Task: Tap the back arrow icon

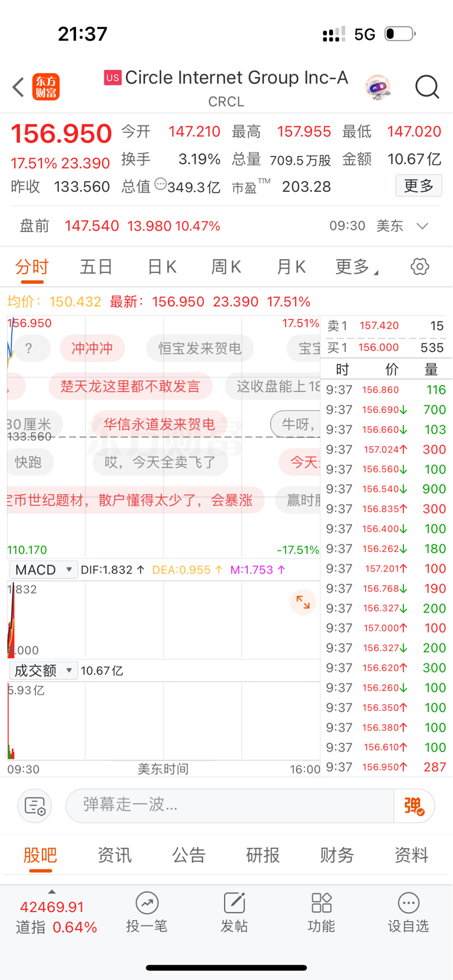Action: (x=18, y=87)
